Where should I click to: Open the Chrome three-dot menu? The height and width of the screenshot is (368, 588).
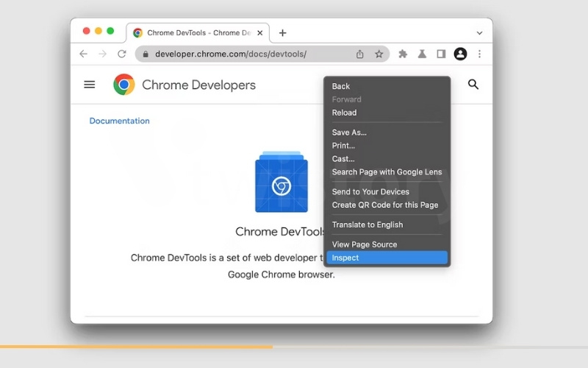tap(479, 54)
